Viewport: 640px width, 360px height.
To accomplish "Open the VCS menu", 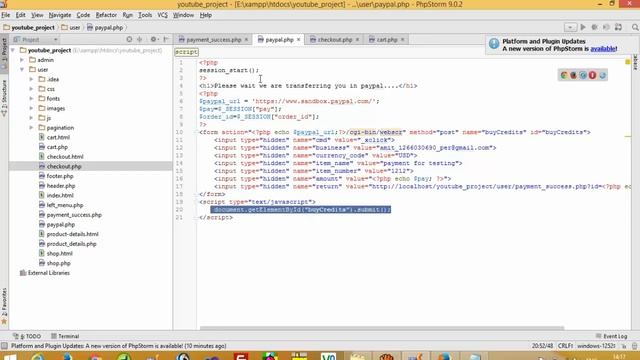I will click(162, 15).
